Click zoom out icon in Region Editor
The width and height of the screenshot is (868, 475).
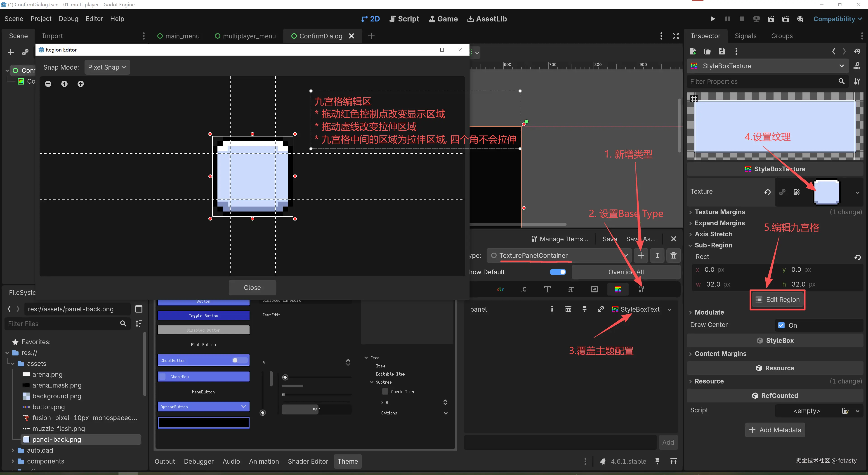(x=48, y=84)
